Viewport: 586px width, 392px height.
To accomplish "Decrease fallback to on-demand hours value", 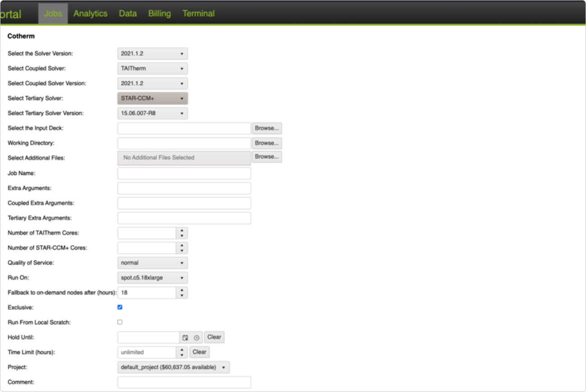I will pyautogui.click(x=182, y=295).
